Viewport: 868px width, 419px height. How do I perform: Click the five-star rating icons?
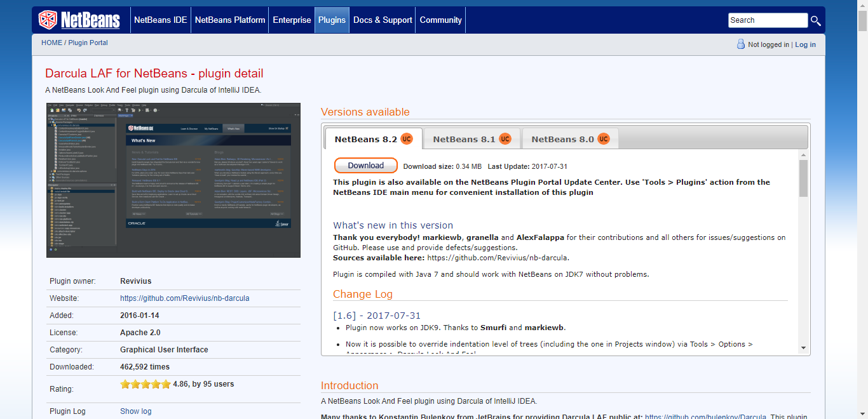pos(146,384)
